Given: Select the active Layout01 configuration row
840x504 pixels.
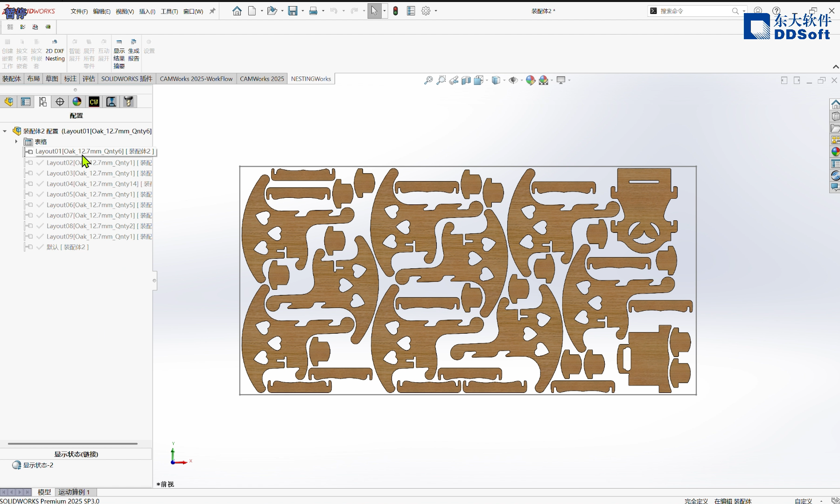Looking at the screenshot, I should 89,151.
